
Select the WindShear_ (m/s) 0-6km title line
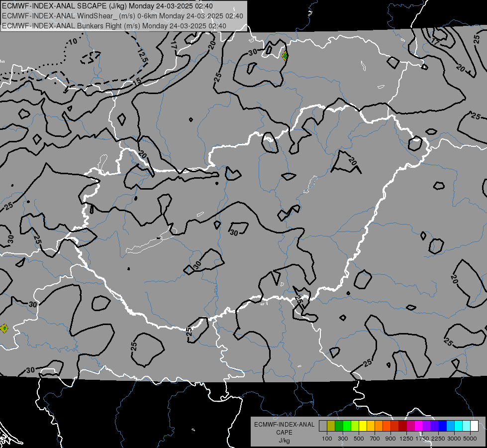pos(122,16)
